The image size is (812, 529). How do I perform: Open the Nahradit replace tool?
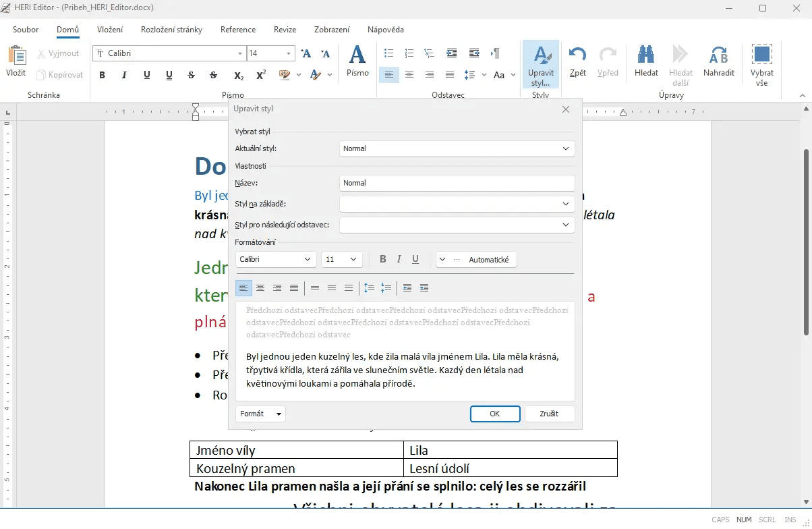[x=719, y=62]
